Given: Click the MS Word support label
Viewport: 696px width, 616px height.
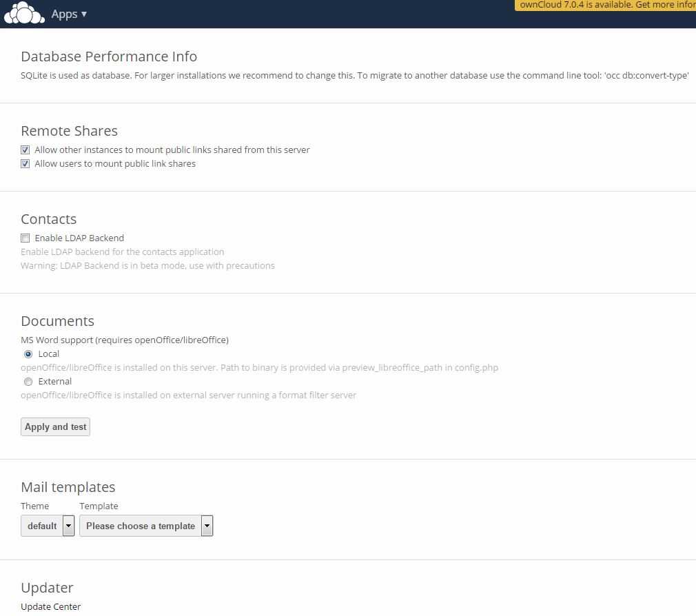Looking at the screenshot, I should 125,340.
